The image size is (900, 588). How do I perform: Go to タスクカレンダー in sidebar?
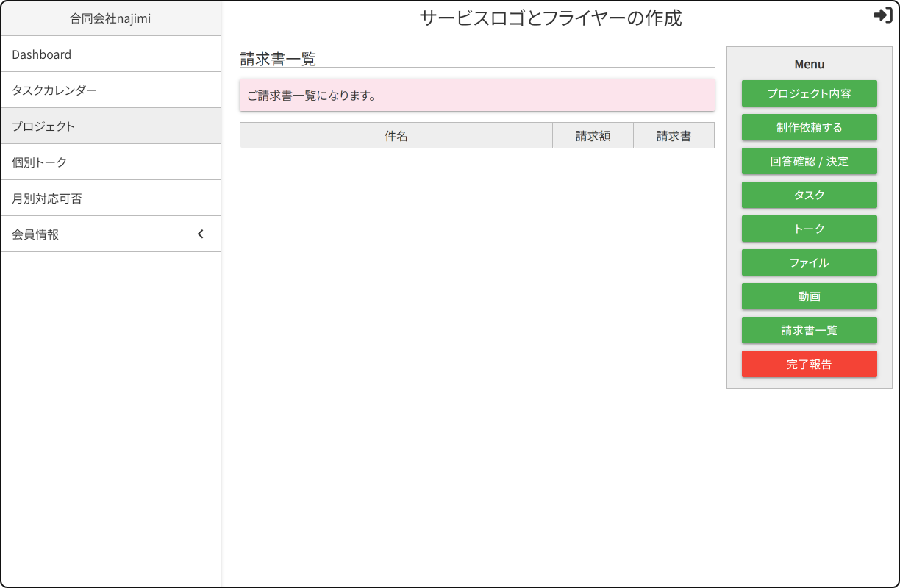point(54,90)
